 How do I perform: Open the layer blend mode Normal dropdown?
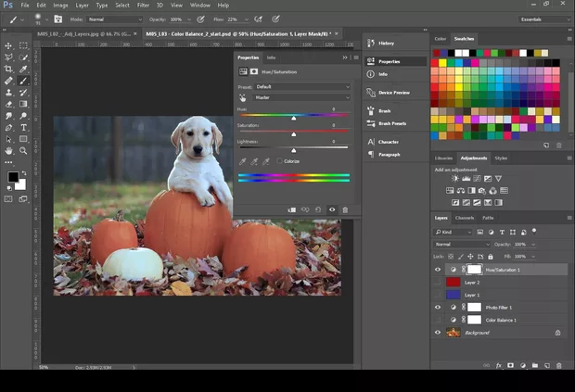tap(461, 245)
